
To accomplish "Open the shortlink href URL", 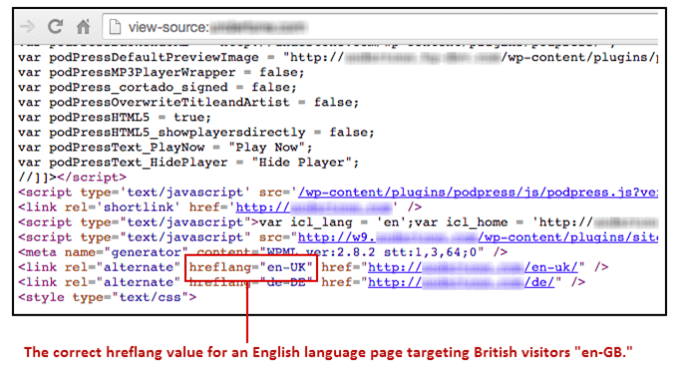I will pyautogui.click(x=314, y=207).
